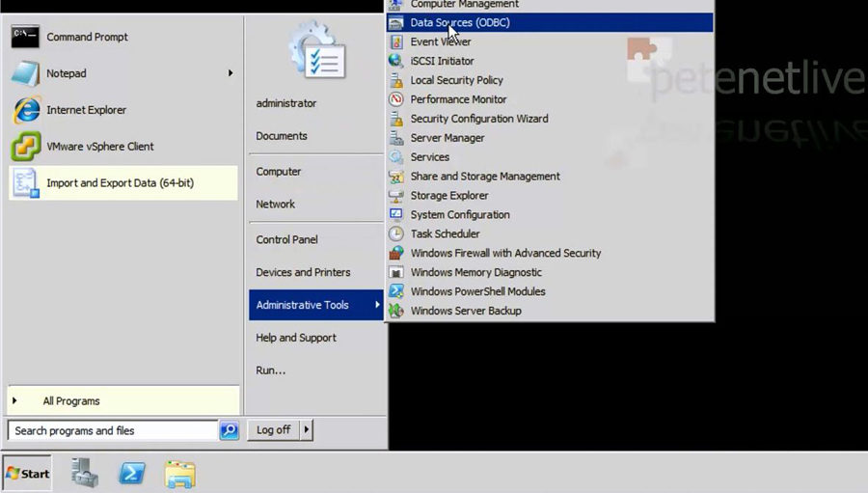Choose the Windows Memory Diagnostic label

pos(476,272)
